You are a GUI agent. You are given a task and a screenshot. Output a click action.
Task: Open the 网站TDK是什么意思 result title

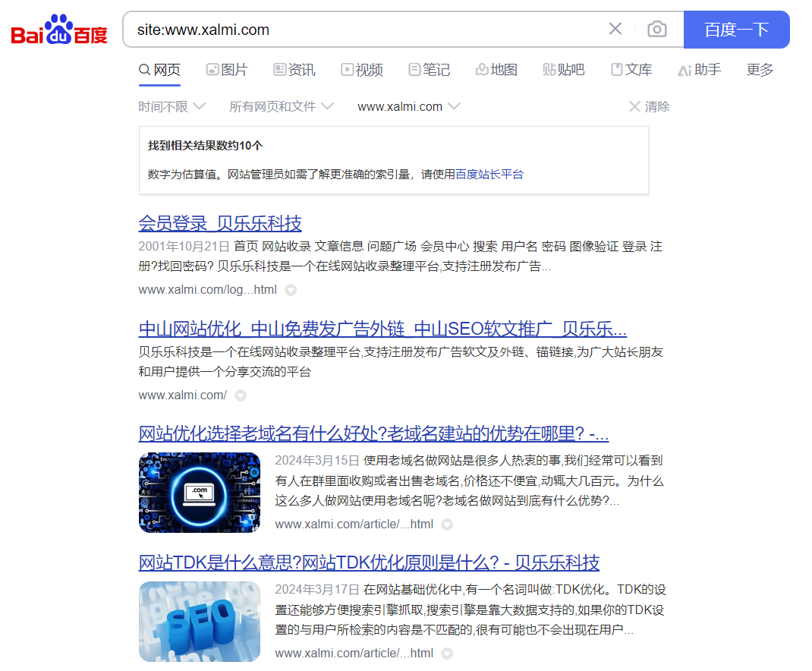click(x=369, y=562)
